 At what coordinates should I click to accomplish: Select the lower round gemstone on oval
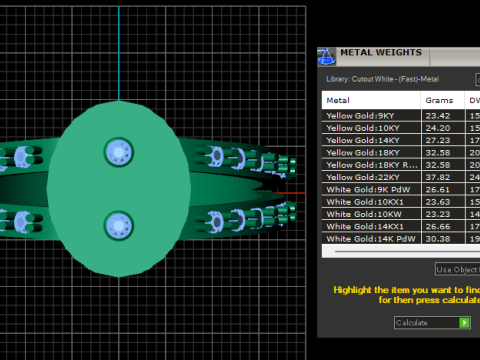119,226
